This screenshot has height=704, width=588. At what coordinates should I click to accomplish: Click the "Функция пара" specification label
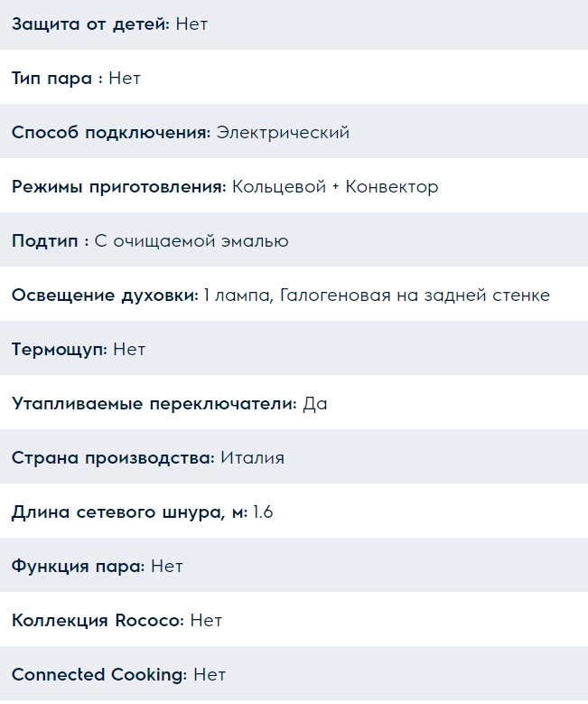point(78,567)
